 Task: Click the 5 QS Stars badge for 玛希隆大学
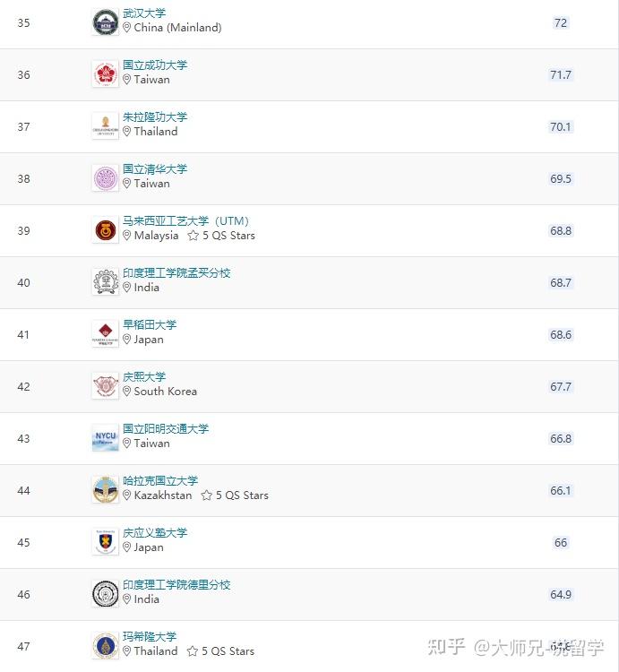[x=221, y=651]
